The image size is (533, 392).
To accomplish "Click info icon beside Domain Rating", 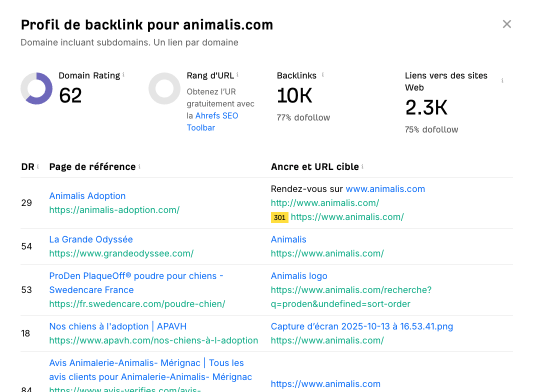I will coord(123,75).
